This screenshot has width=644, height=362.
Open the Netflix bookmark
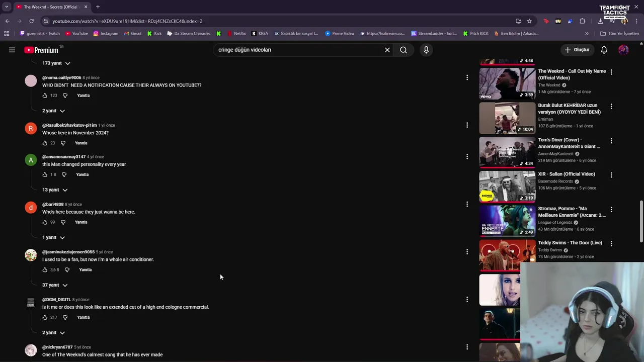pos(236,34)
